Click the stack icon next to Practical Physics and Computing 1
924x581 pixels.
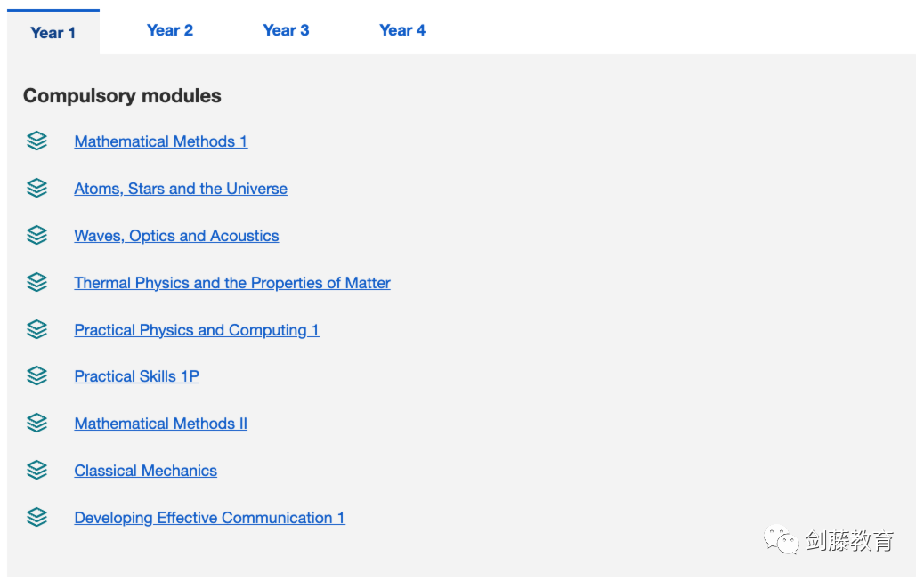[36, 330]
